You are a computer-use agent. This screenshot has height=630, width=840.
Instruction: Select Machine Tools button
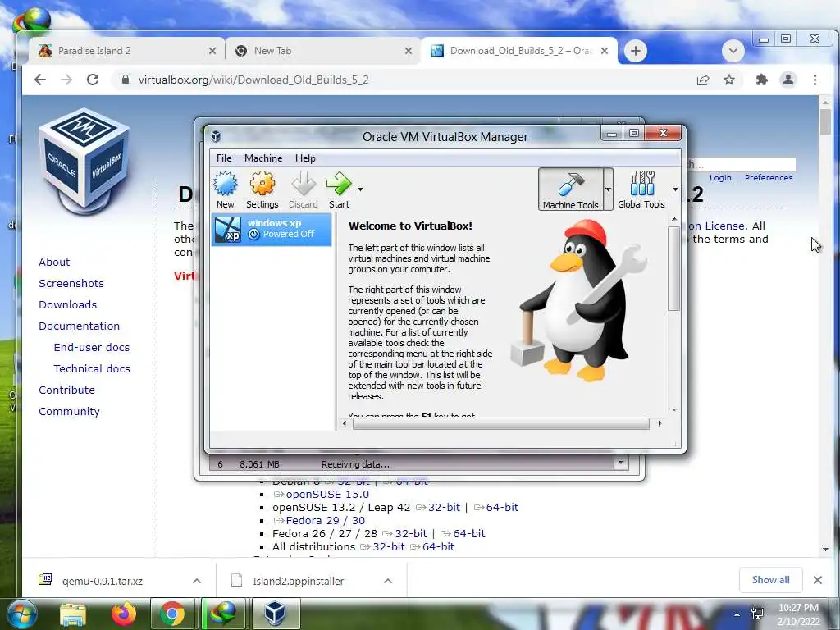(x=571, y=189)
